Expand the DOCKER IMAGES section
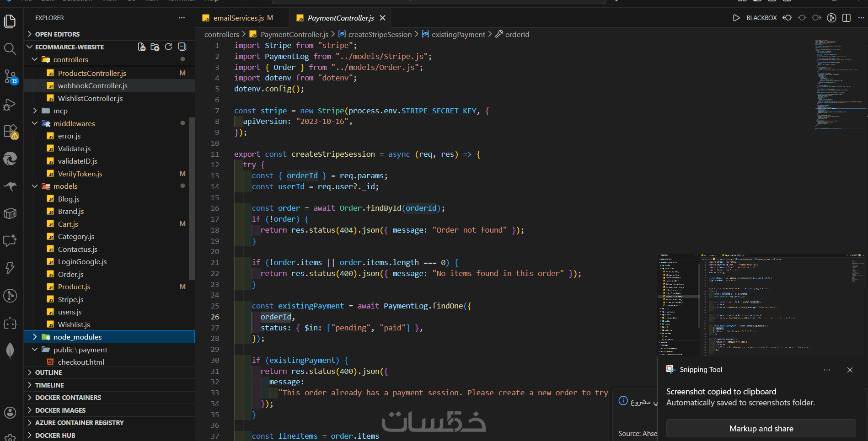Viewport: 868px width, 441px height. [109, 410]
